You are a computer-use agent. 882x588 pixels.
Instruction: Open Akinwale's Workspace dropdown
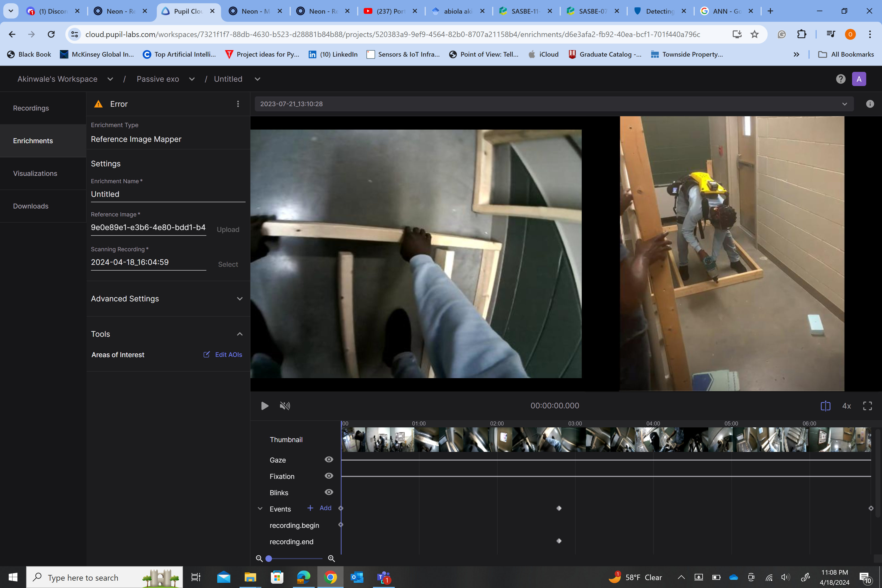[x=110, y=79]
